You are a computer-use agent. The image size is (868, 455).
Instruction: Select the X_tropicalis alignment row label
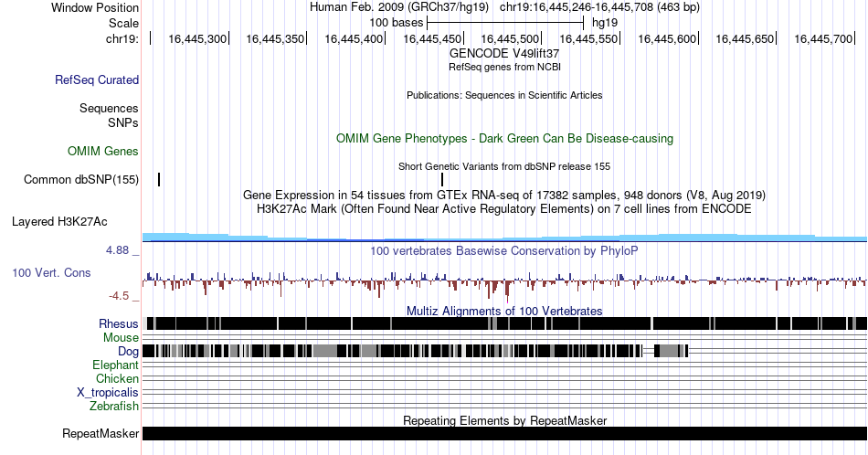point(108,393)
